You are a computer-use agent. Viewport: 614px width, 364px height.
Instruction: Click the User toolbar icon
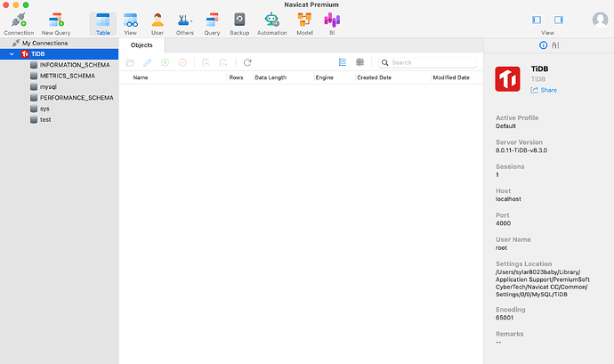tap(158, 24)
